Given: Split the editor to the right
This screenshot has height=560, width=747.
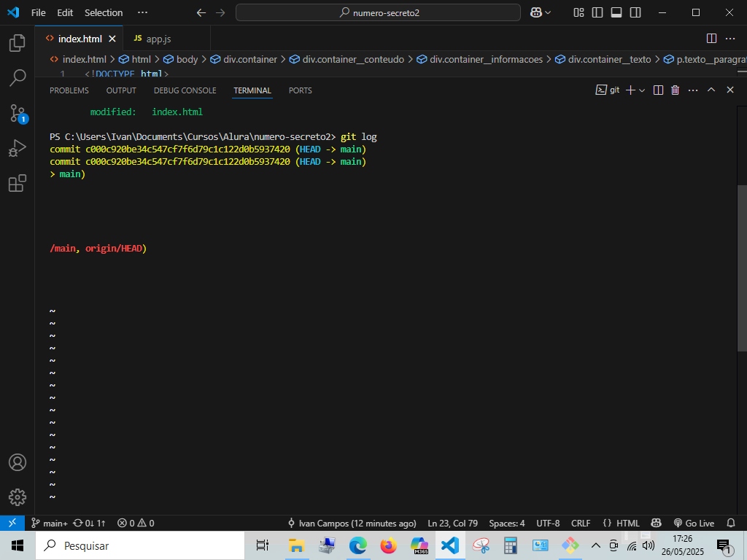Looking at the screenshot, I should point(711,39).
